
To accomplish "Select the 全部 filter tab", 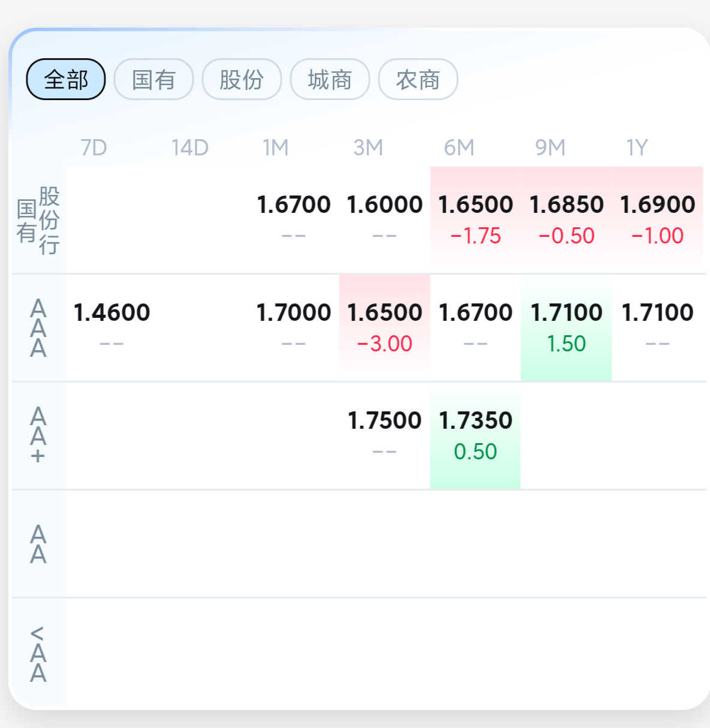I will [x=66, y=79].
